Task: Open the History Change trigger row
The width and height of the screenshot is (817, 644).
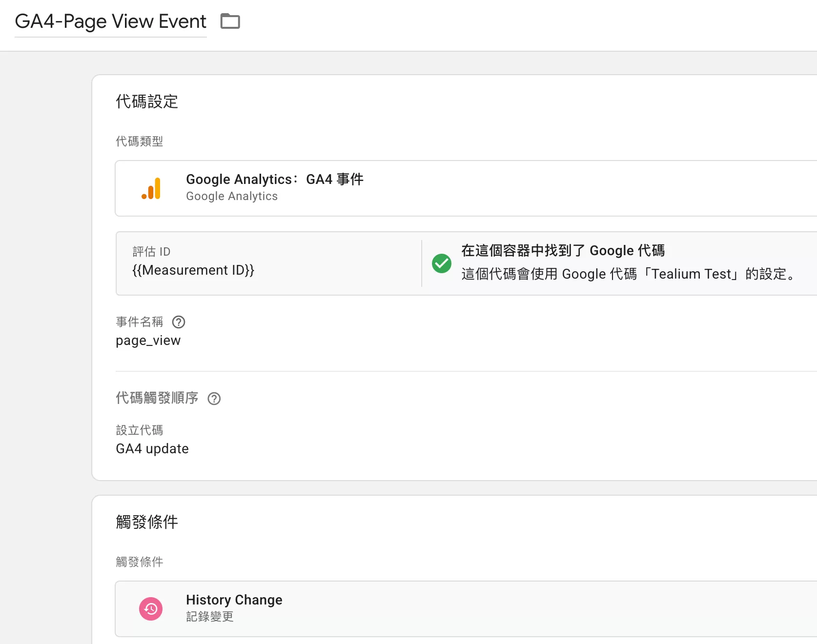Action: [466, 609]
